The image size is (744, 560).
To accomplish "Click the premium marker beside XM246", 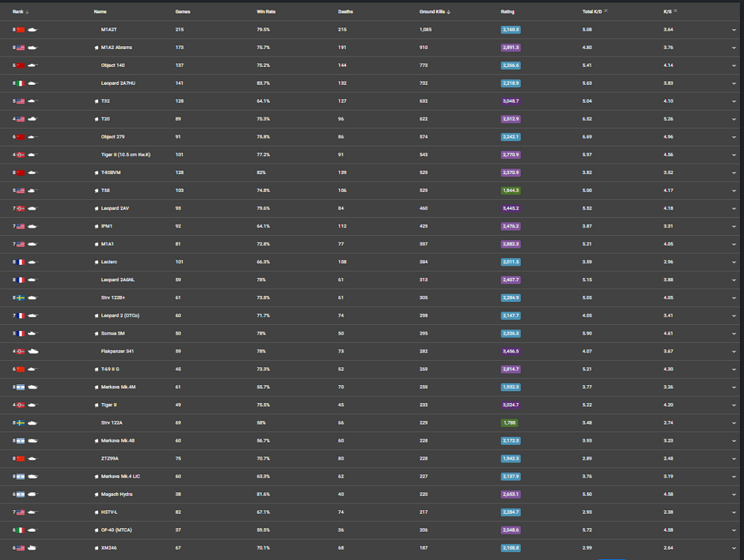I will 97,547.
